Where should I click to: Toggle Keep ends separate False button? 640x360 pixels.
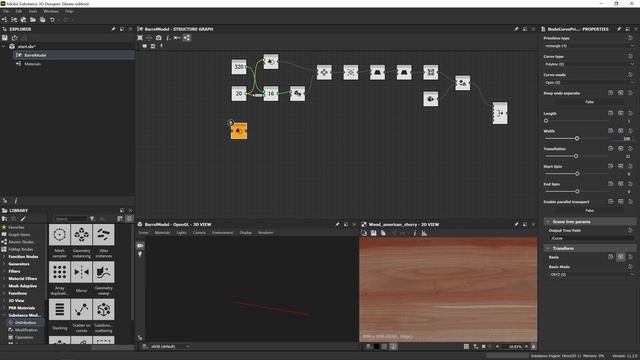(x=589, y=102)
